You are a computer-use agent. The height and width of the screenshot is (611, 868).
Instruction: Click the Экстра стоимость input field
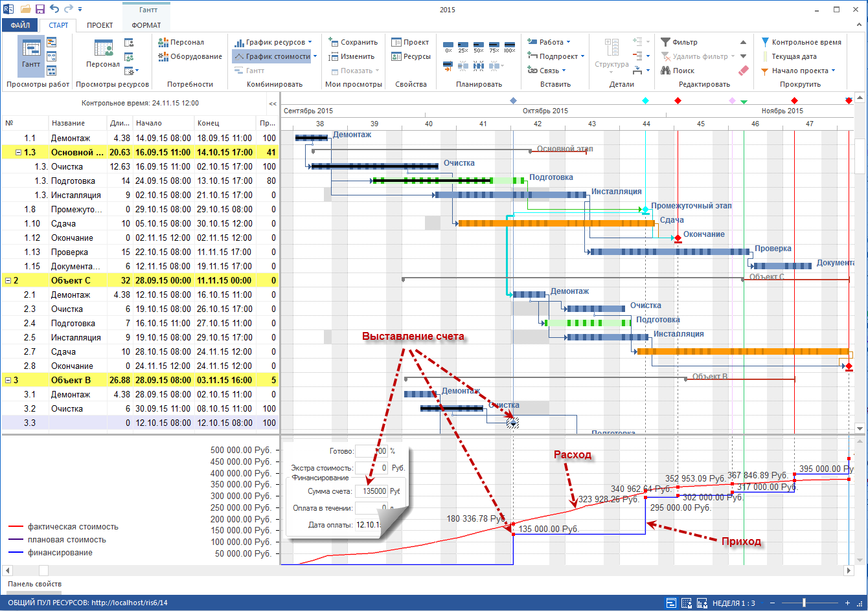pyautogui.click(x=371, y=467)
